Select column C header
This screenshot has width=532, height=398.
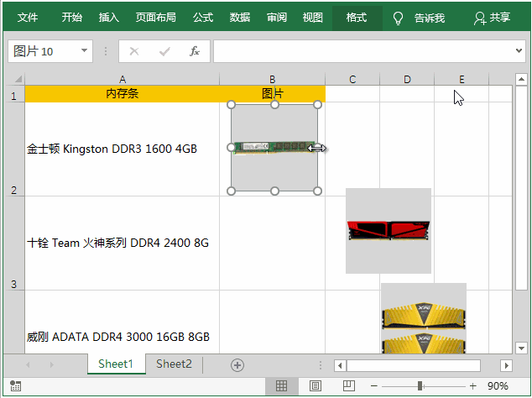(352, 80)
